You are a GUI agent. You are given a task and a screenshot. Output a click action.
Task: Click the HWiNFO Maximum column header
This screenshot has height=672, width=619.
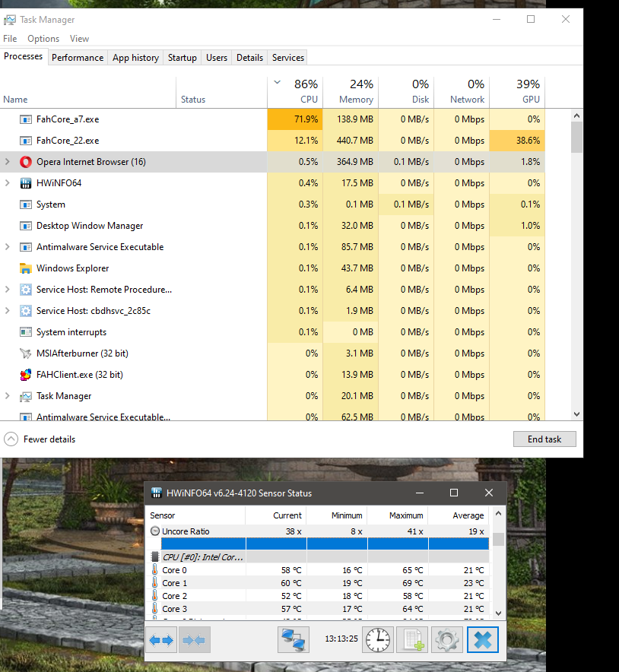click(398, 515)
